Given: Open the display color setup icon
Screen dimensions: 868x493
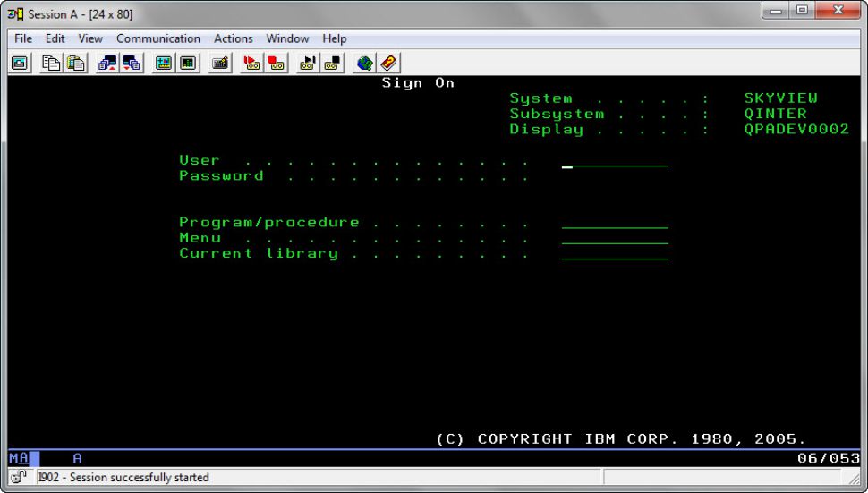Looking at the screenshot, I should pos(163,63).
